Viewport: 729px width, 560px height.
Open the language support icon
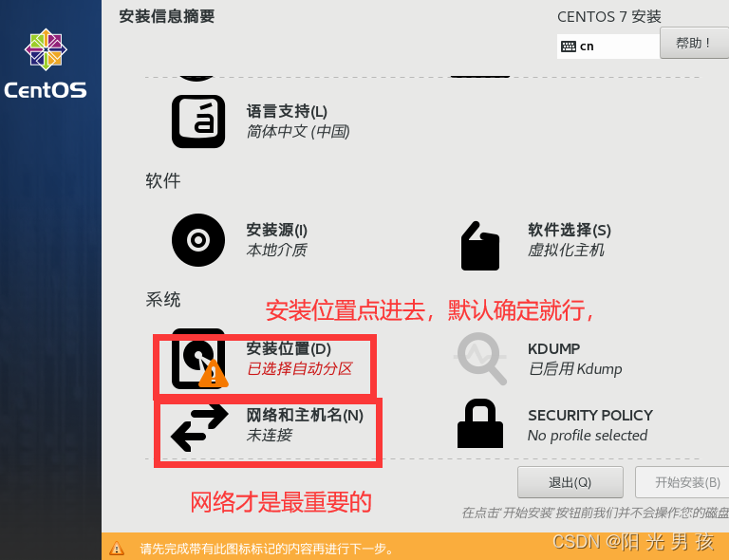click(x=198, y=121)
